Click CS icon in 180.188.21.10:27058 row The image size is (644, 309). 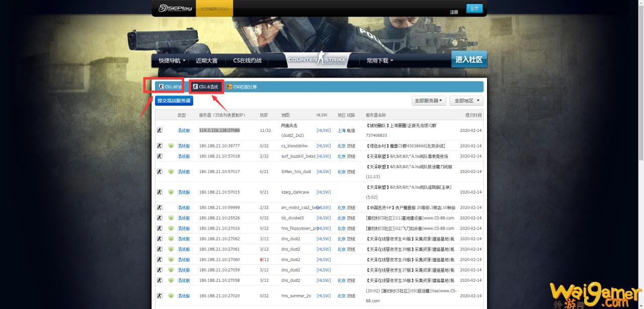click(x=159, y=280)
